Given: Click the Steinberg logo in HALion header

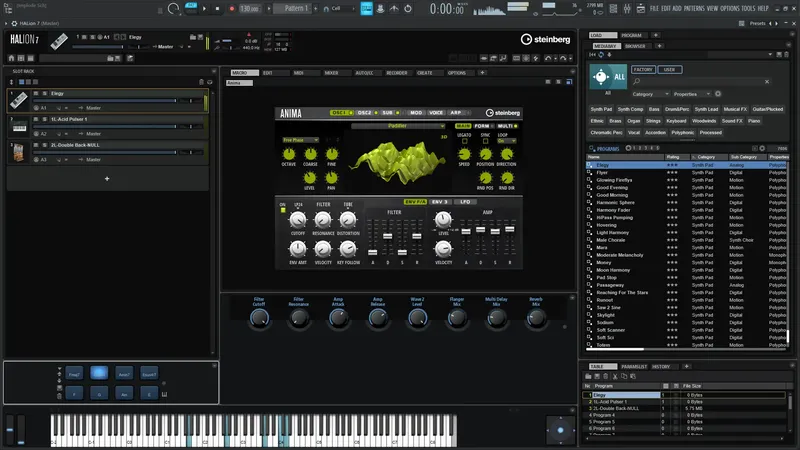Looking at the screenshot, I should click(545, 39).
